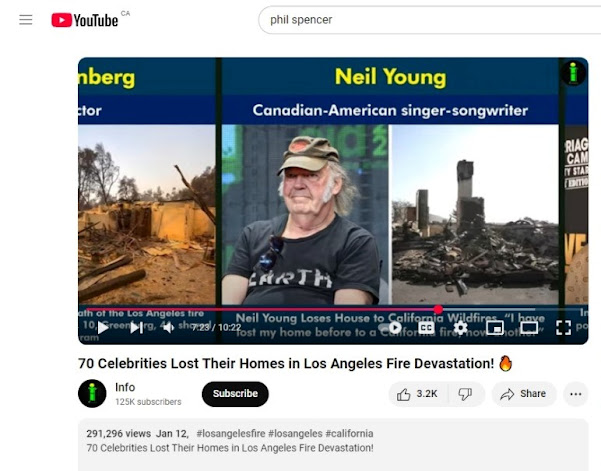Open more actions three-dot menu
Screen dimensions: 601x471
pos(576,394)
